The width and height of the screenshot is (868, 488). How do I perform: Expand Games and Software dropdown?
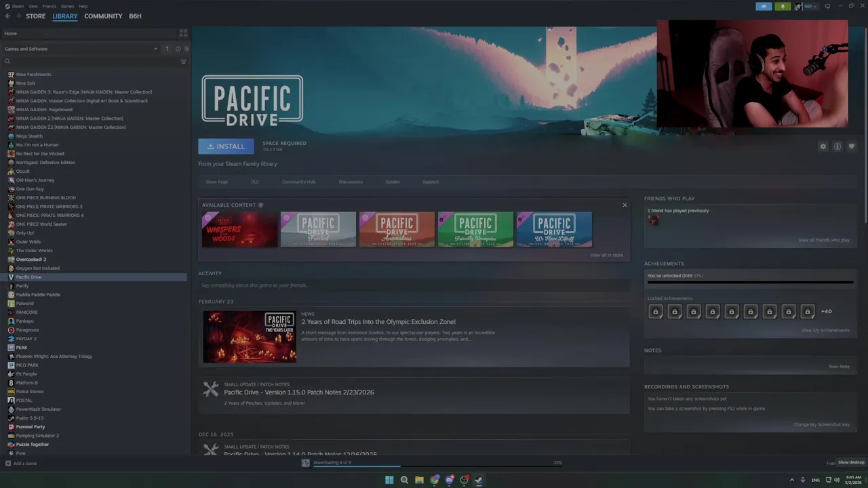pyautogui.click(x=155, y=49)
